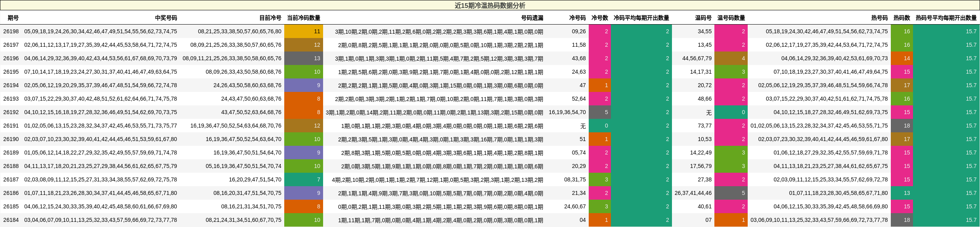This screenshot has width=980, height=227.
Task: Click the 冷号数 column header
Action: [x=600, y=18]
